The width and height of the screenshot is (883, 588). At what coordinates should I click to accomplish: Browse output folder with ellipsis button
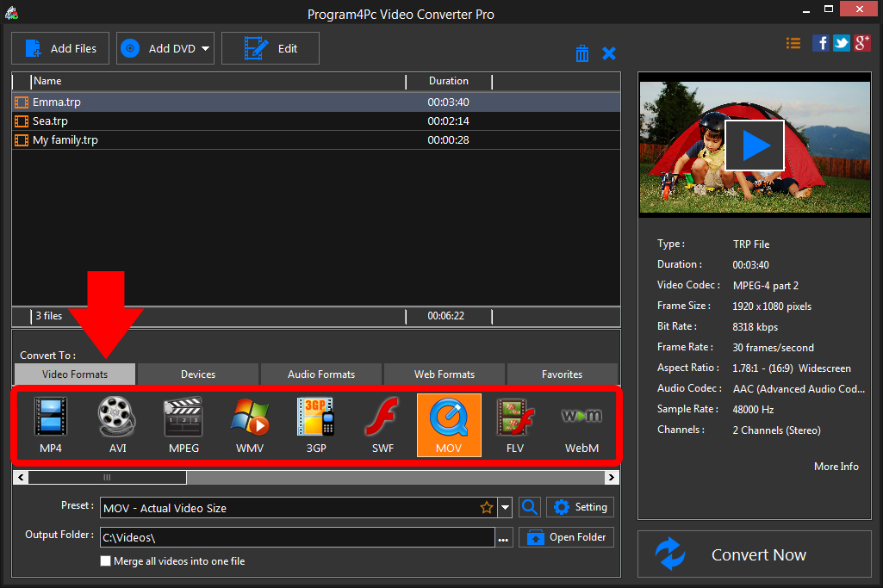[x=503, y=536]
